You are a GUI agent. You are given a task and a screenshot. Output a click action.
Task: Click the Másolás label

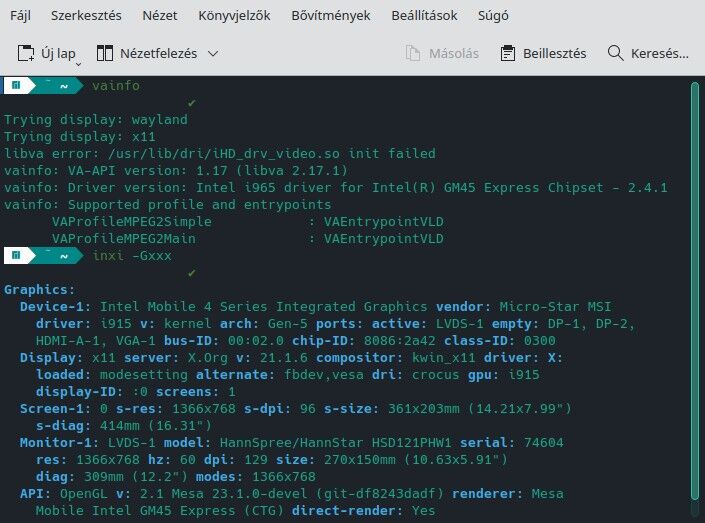(454, 54)
